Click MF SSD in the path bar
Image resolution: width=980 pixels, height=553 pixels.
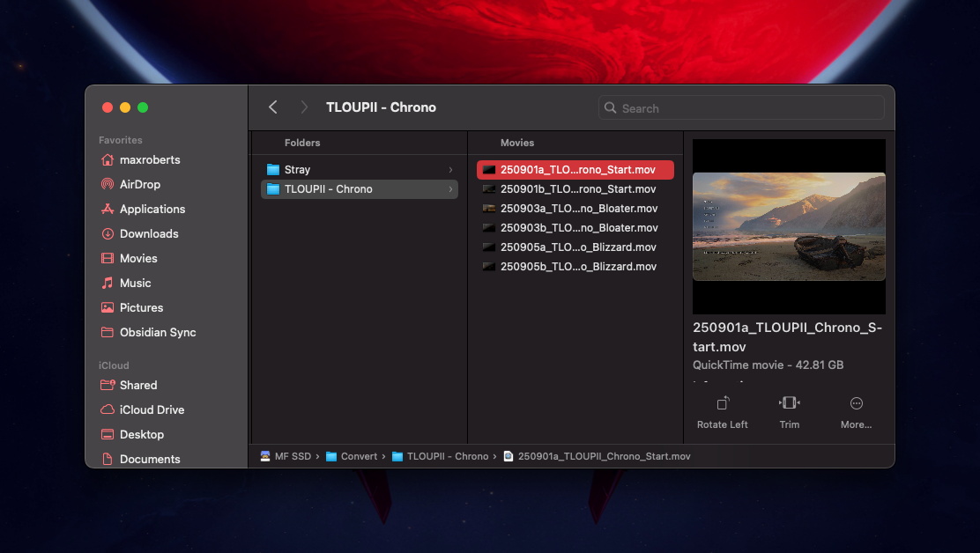[x=288, y=456]
